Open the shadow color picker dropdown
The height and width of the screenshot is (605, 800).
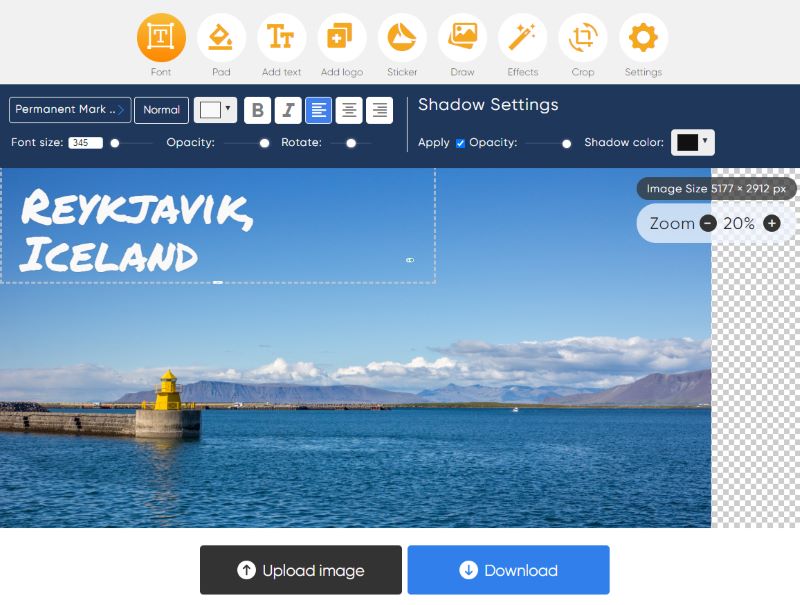tap(692, 142)
